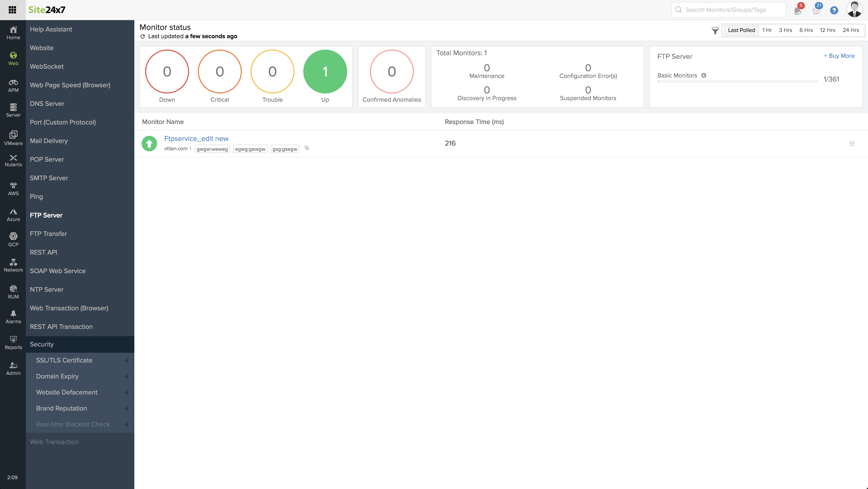
Task: Open hamburger menu for Ftpservice_edit new row
Action: 852,144
